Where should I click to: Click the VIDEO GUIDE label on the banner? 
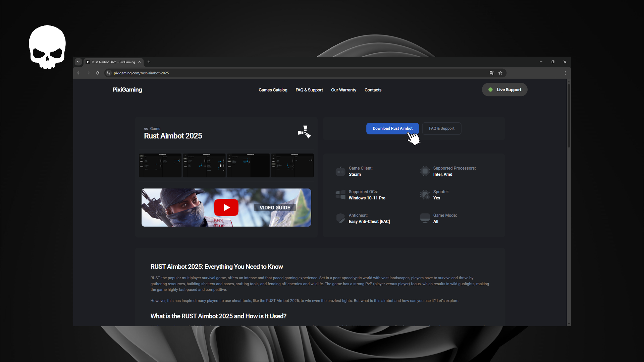(x=275, y=208)
